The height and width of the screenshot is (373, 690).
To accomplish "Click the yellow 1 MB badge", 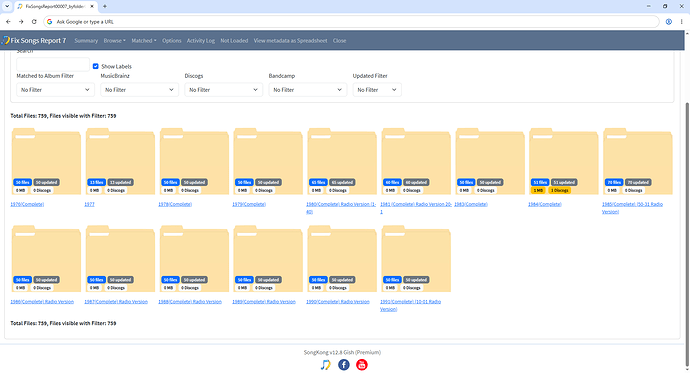I will pos(538,190).
